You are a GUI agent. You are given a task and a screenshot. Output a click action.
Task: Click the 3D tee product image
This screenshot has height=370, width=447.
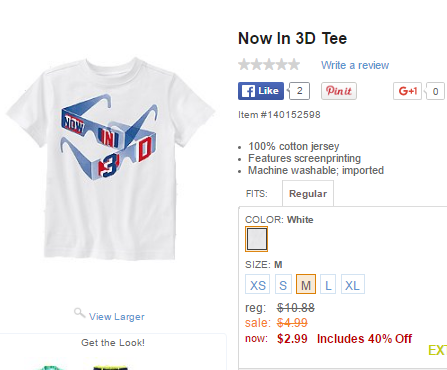click(x=111, y=159)
